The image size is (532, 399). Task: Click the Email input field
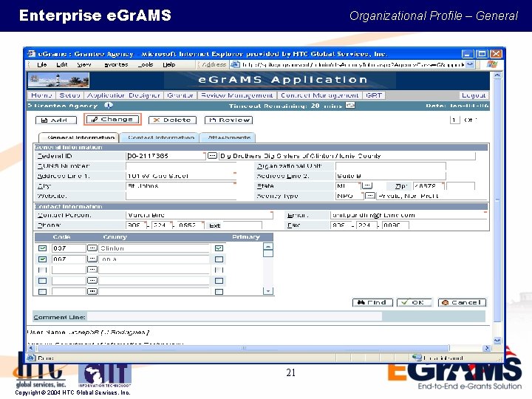409,215
